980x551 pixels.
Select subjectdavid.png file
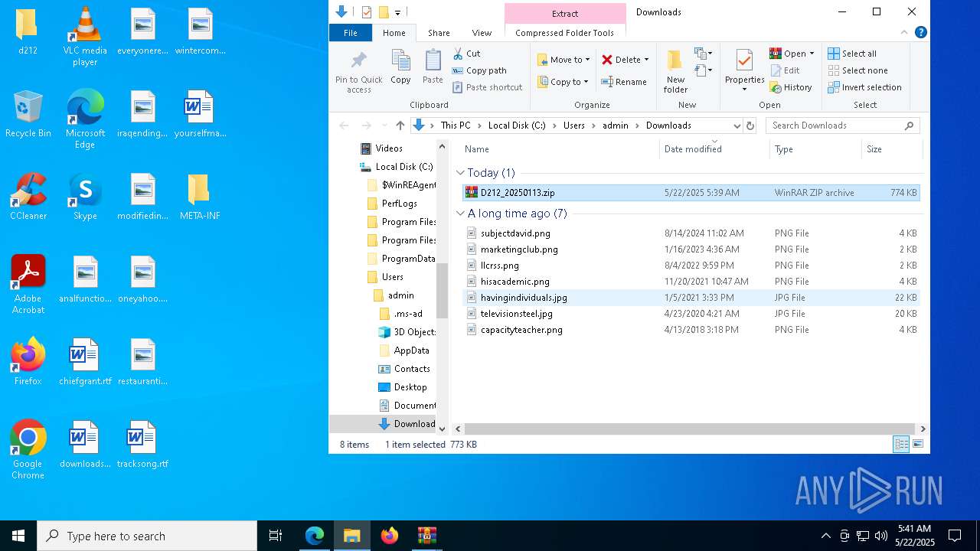pos(691,233)
